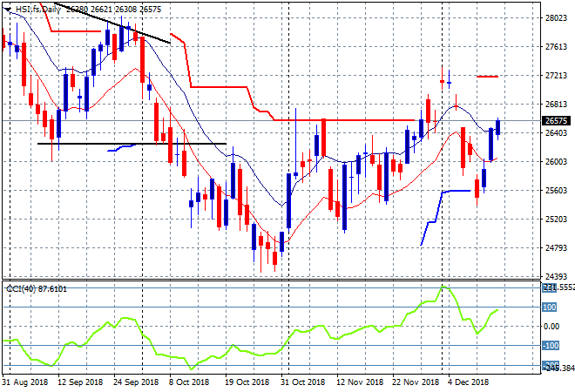The image size is (575, 392).
Task: Click the CCI 100 level label
Action: pyautogui.click(x=550, y=307)
